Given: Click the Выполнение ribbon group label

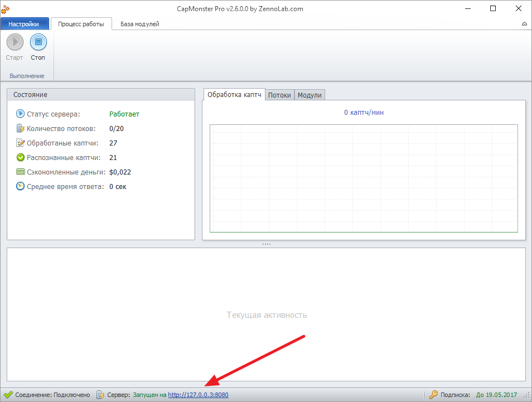Looking at the screenshot, I should point(27,76).
